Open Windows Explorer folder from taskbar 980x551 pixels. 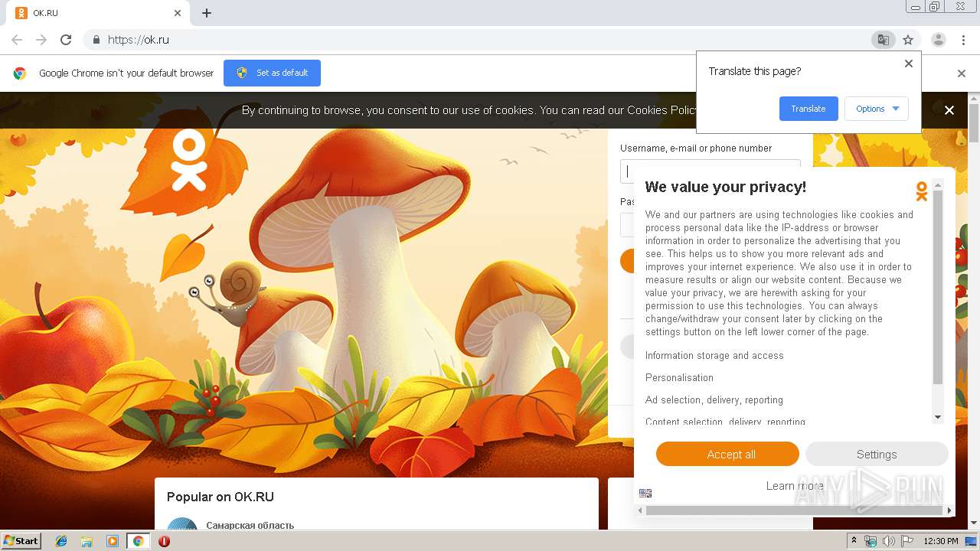click(x=87, y=541)
